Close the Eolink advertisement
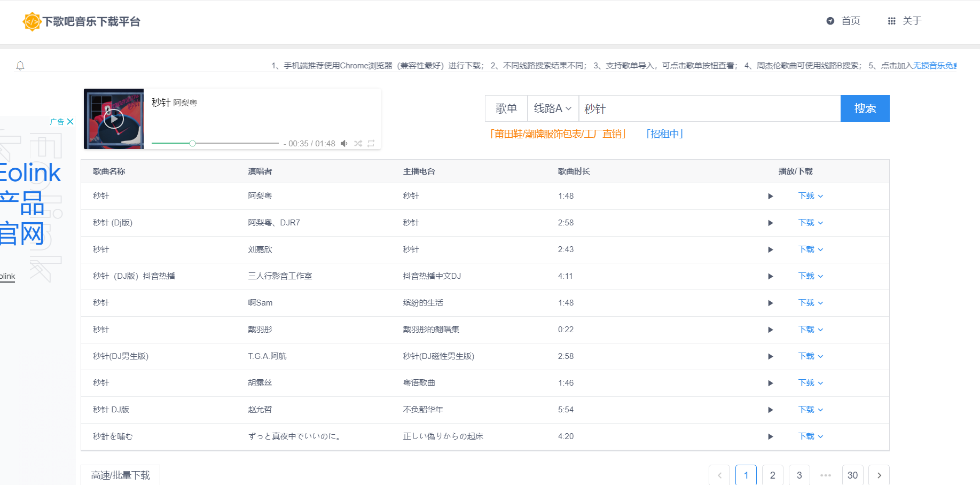Image resolution: width=980 pixels, height=485 pixels. [70, 122]
